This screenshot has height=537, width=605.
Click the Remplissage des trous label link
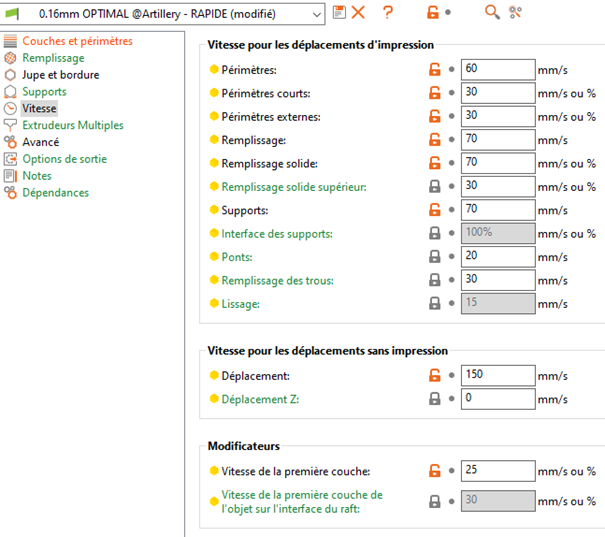[277, 280]
